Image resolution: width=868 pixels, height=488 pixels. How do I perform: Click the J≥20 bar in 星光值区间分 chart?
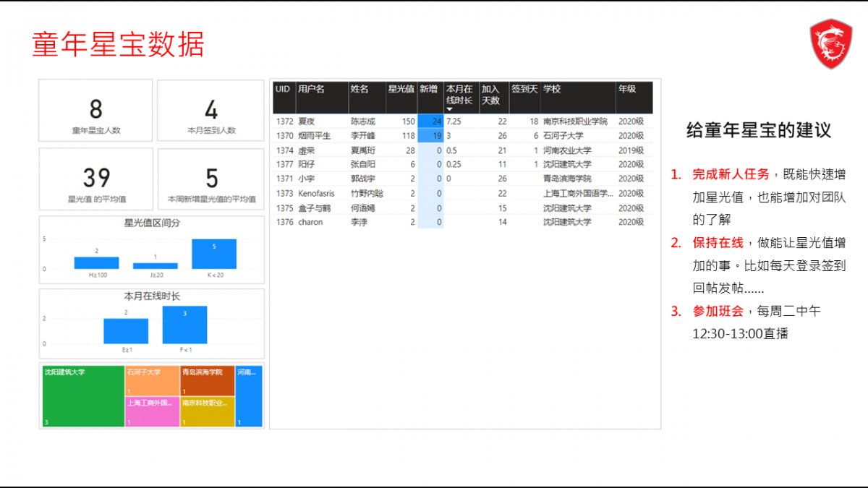coord(155,266)
